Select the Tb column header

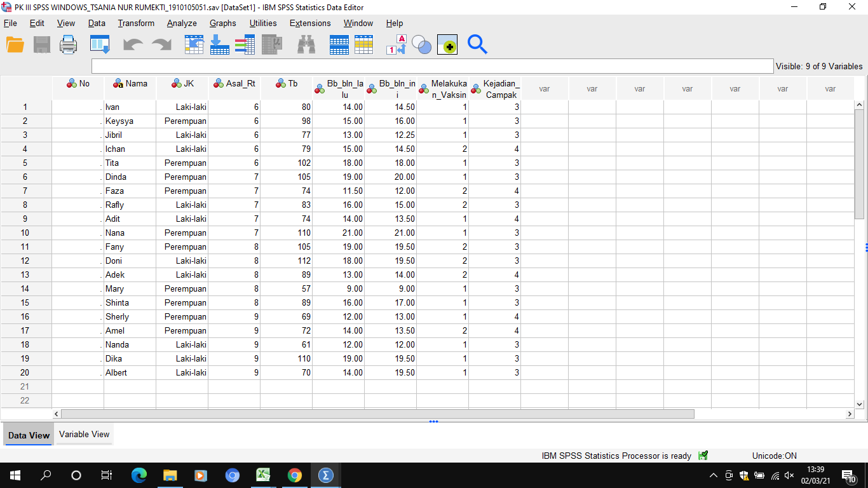(287, 88)
